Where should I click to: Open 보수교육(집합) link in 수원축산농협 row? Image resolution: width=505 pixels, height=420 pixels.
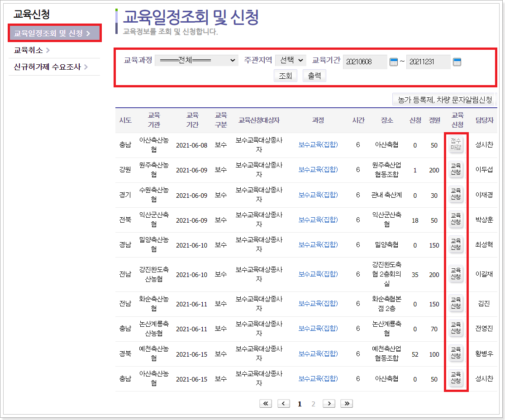tap(318, 195)
